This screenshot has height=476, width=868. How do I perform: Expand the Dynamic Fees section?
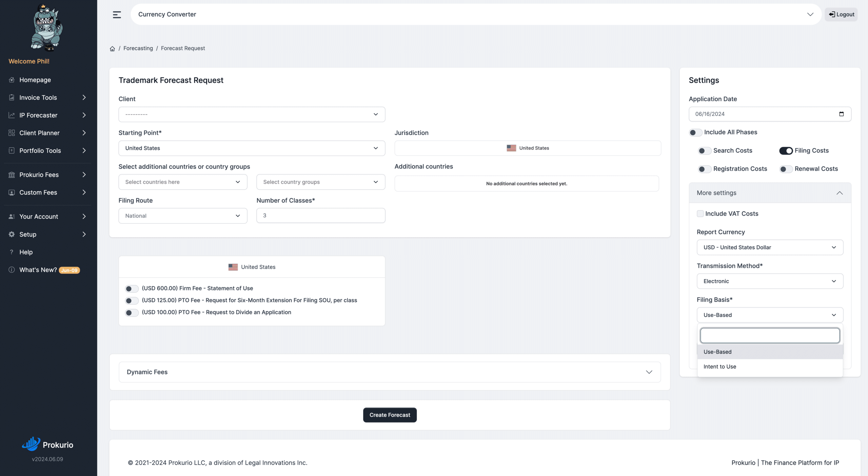pos(390,372)
